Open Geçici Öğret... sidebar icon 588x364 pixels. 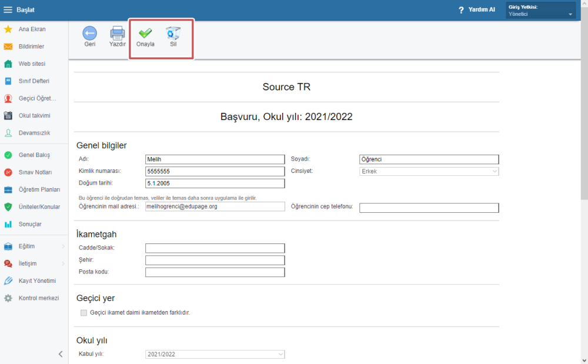click(8, 98)
